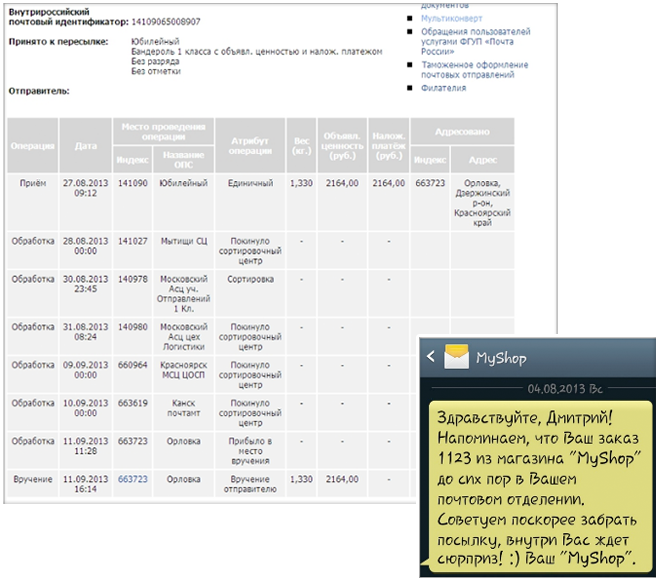Click the bullet marker next to Мультиконверт
The width and height of the screenshot is (659, 581).
[411, 18]
